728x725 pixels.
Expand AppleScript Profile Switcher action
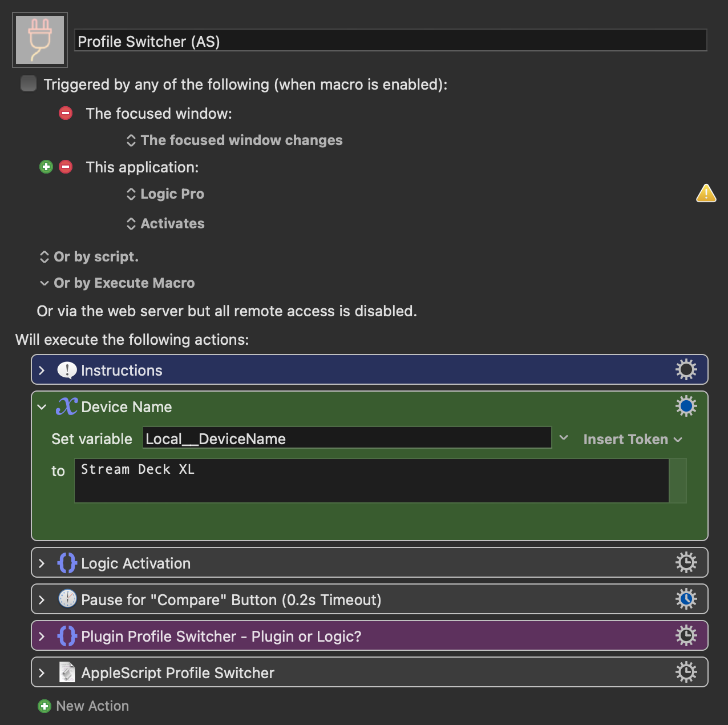[42, 673]
